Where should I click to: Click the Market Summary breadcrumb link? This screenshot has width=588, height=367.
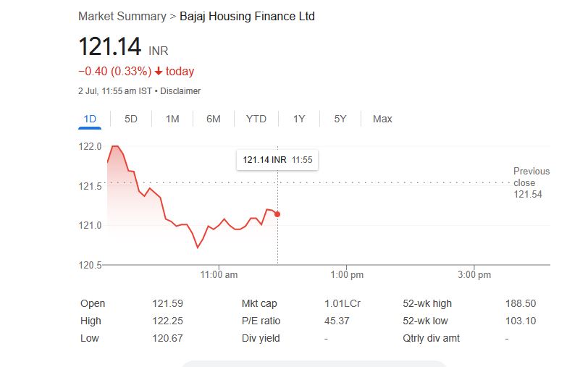[x=122, y=16]
